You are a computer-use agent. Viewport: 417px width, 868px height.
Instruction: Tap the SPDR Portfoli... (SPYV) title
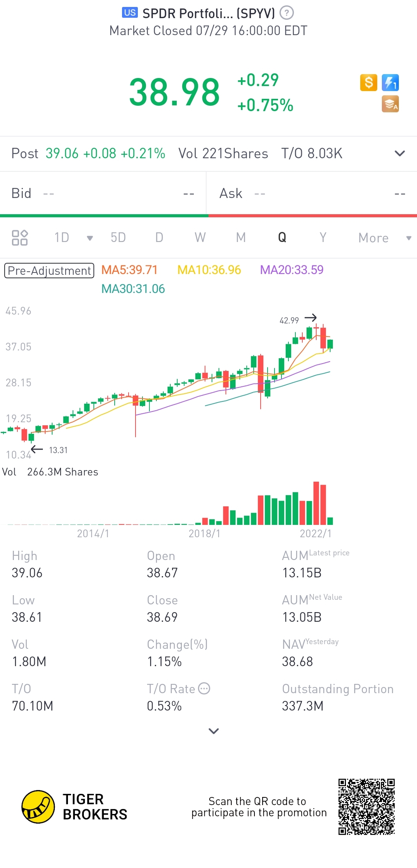208,14
